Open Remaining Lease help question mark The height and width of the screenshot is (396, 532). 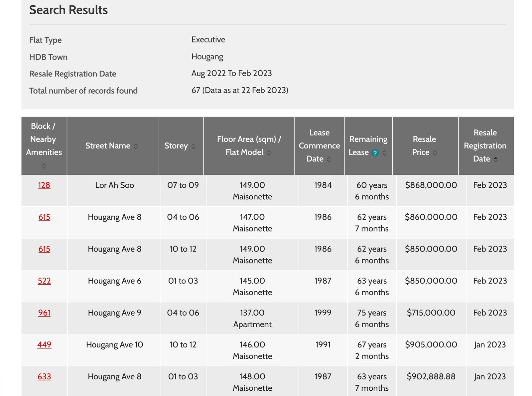coord(375,153)
